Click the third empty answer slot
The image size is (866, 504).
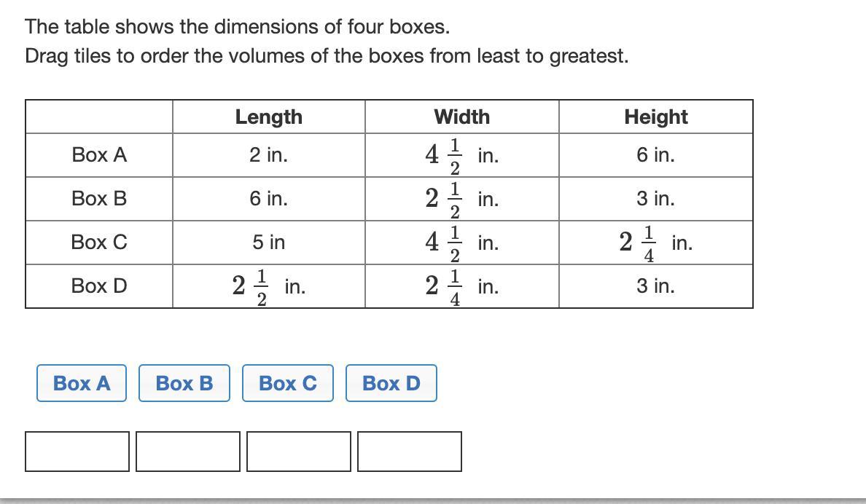point(299,452)
